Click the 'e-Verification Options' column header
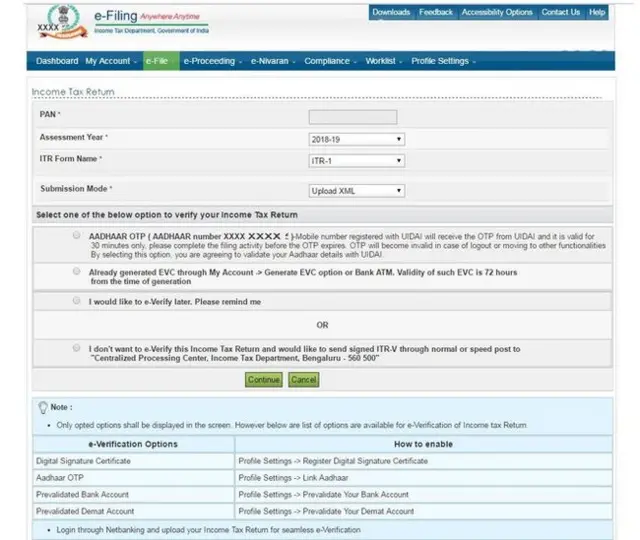 133,444
